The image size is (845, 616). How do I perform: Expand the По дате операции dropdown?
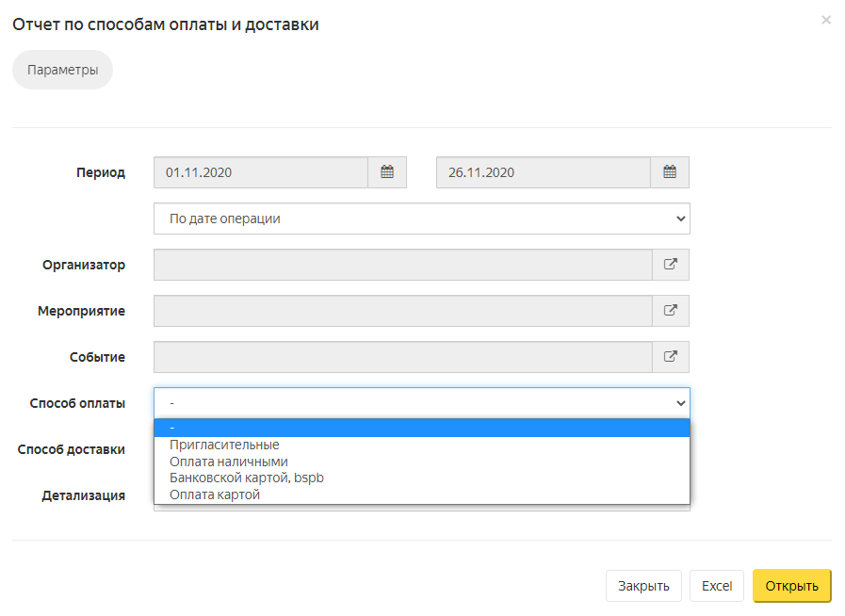coord(421,219)
